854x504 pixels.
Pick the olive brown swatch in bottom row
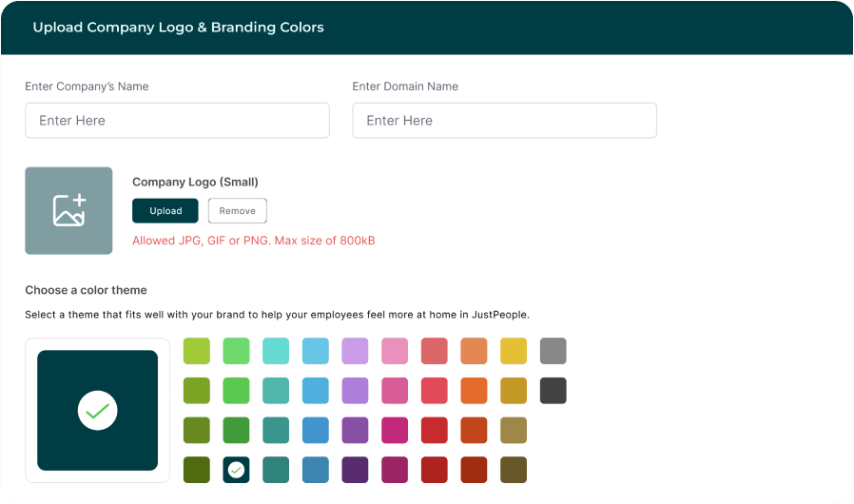tap(514, 470)
